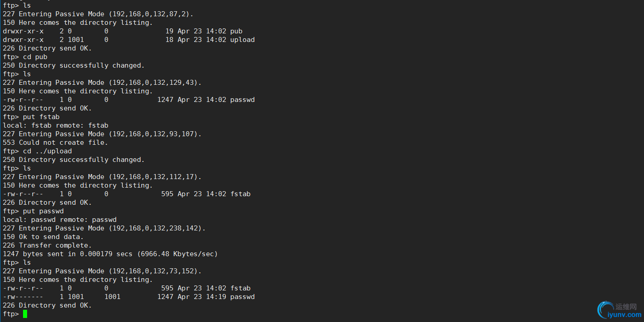644x322 pixels.
Task: Click the iyunv.com watermark logo
Action: click(605, 310)
